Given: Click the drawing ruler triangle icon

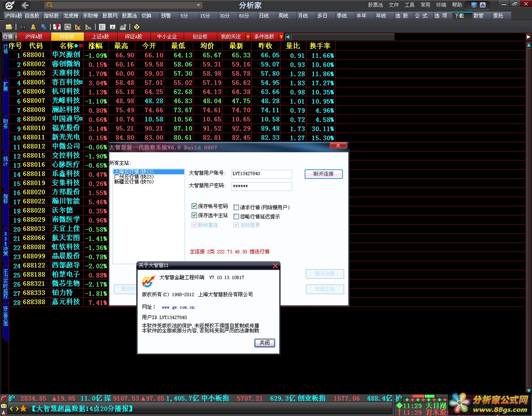Looking at the screenshot, I should coord(78,27).
